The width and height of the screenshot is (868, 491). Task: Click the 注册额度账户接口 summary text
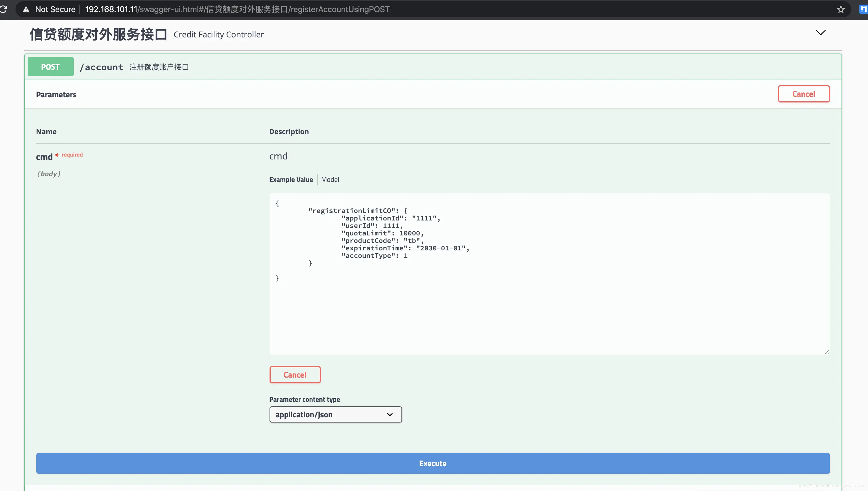tap(159, 67)
